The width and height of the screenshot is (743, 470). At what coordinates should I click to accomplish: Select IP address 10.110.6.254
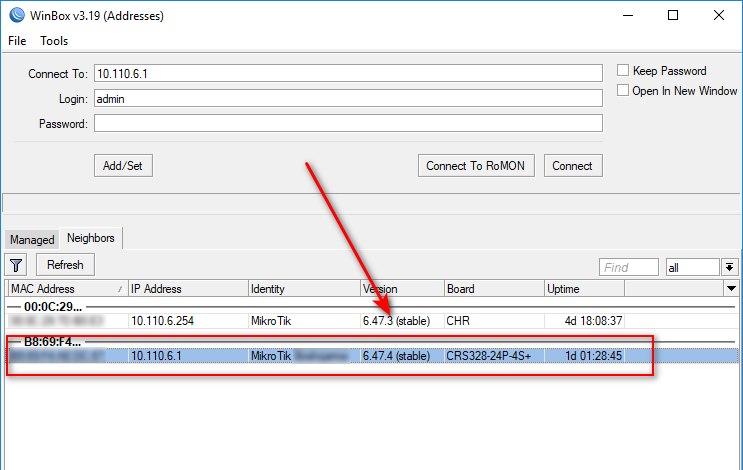163,321
